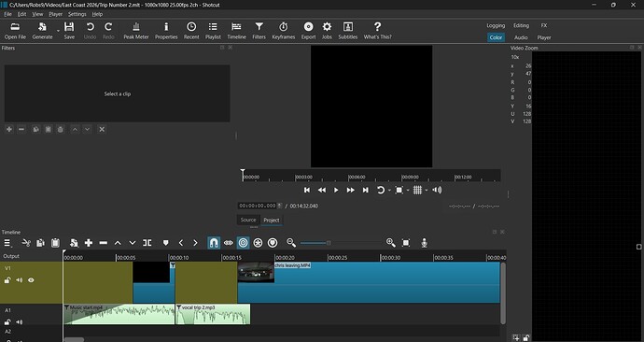Append clip to timeline track

click(x=89, y=243)
